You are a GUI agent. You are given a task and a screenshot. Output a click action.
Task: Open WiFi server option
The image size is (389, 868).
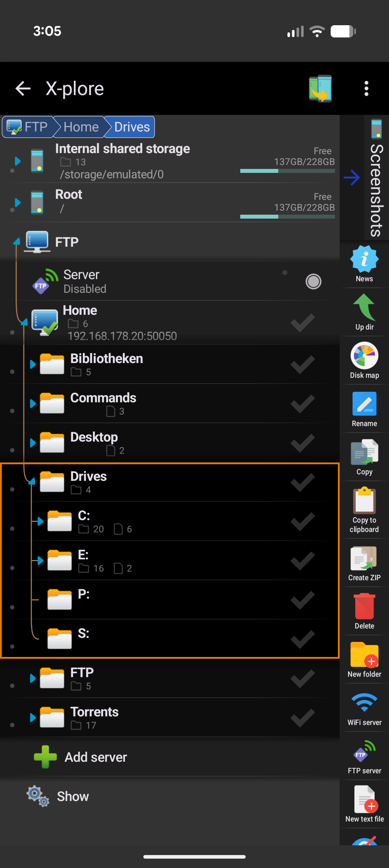point(364,708)
